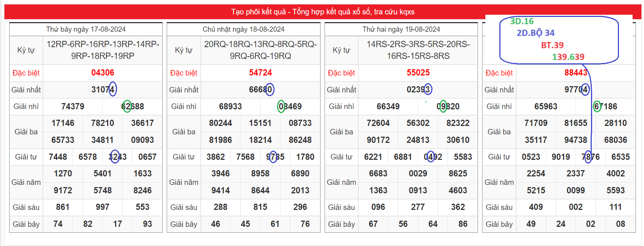
Task: Click the red special prize number 88443
Action: tap(576, 73)
